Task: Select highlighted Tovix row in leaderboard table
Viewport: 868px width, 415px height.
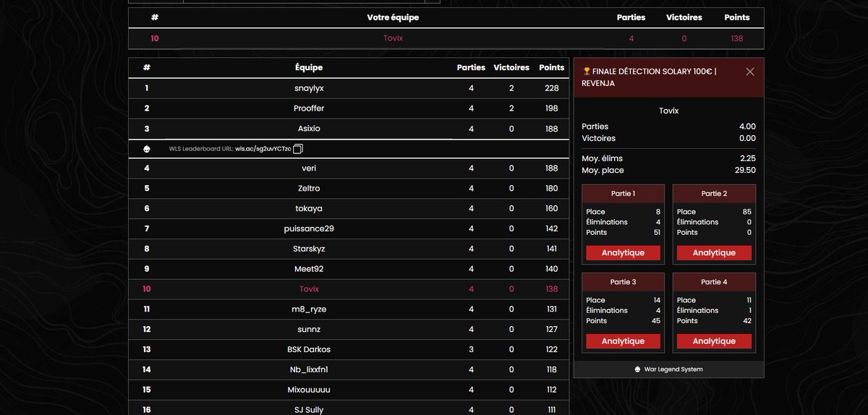Action: tap(349, 289)
